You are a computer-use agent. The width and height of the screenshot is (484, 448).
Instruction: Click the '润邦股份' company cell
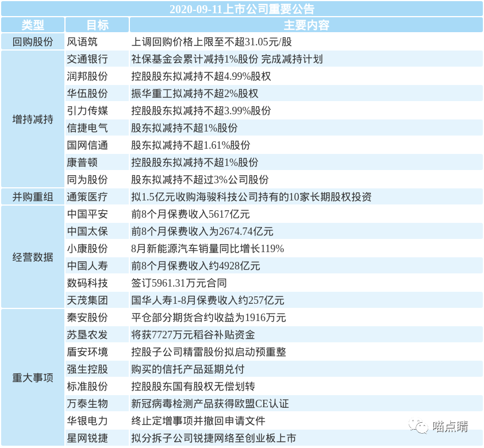click(97, 76)
